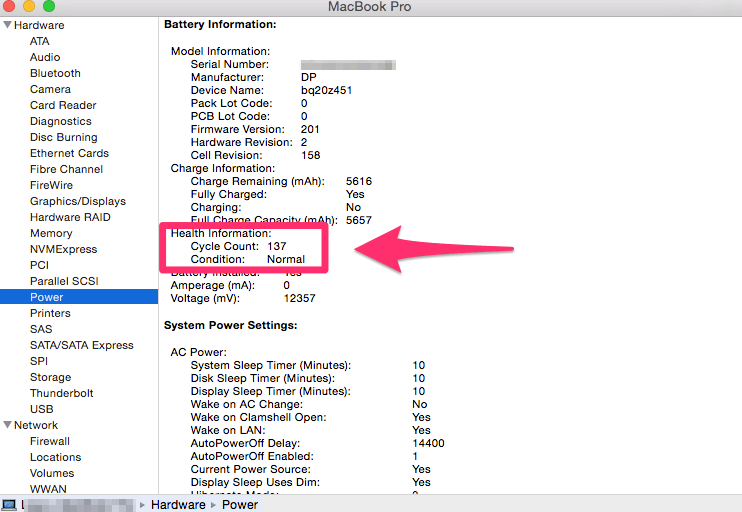
Task: Click Wake on AC Change value No
Action: (x=420, y=404)
